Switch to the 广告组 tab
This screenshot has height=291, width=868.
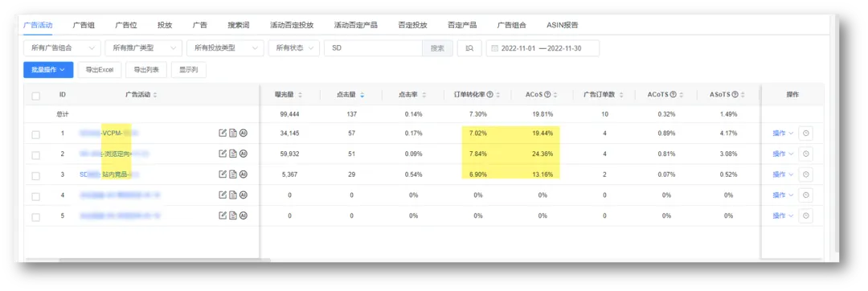[84, 25]
